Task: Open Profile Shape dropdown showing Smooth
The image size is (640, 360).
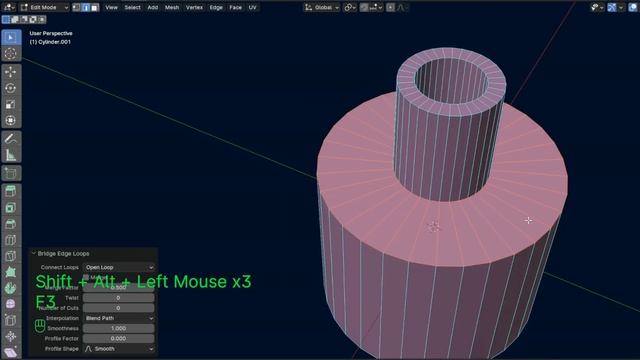Action: click(119, 349)
